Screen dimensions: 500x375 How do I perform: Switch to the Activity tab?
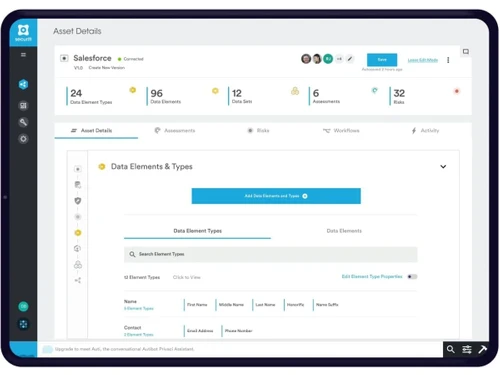[x=425, y=130]
